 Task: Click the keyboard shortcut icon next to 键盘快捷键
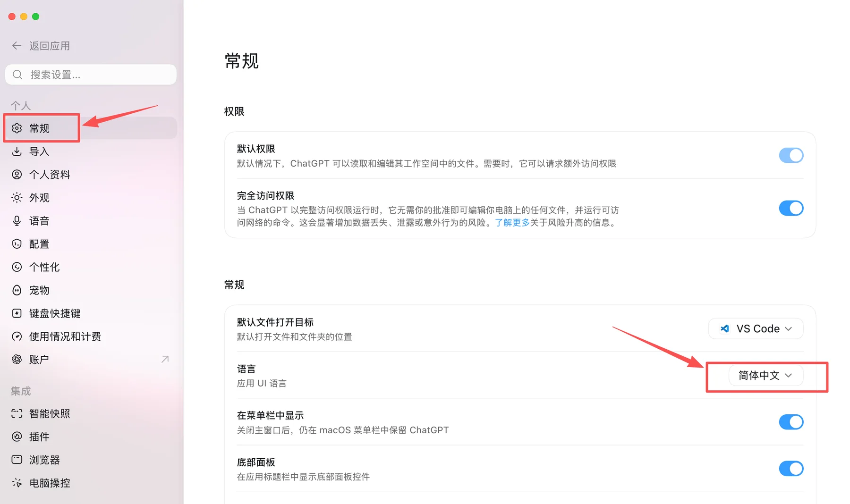tap(17, 313)
